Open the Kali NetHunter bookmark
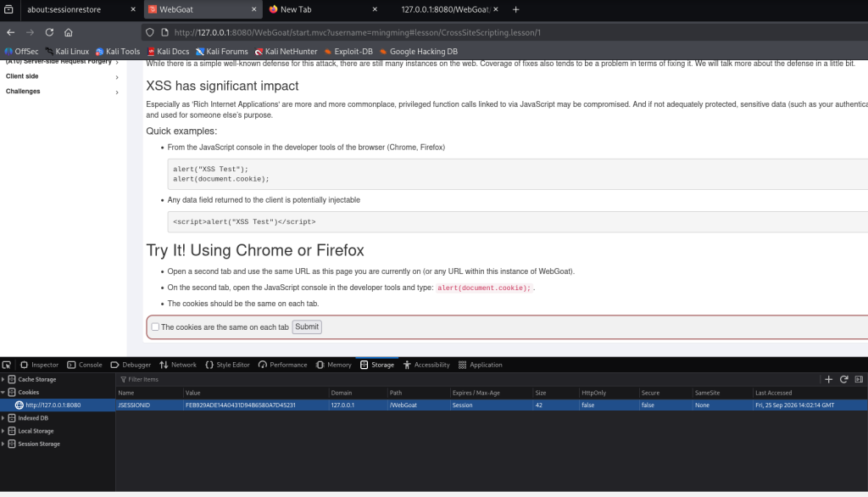The height and width of the screenshot is (497, 868). (x=287, y=52)
